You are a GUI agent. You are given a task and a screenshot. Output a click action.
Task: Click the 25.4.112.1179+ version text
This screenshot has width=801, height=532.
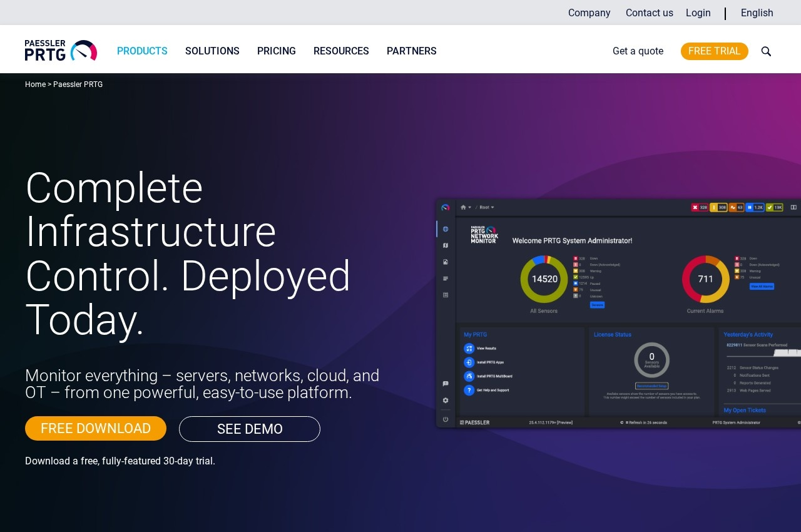[x=552, y=423]
